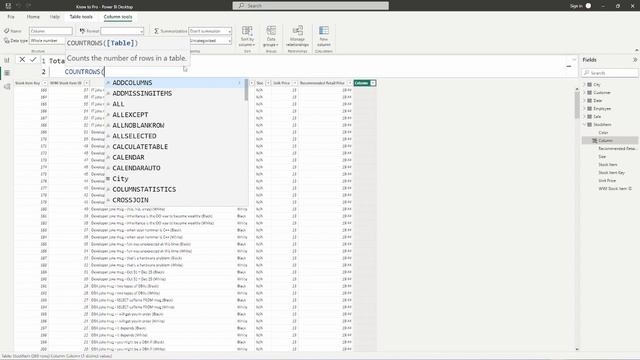This screenshot has width=640, height=360.
Task: Collapse the StockItem table in Fields
Action: (x=584, y=124)
